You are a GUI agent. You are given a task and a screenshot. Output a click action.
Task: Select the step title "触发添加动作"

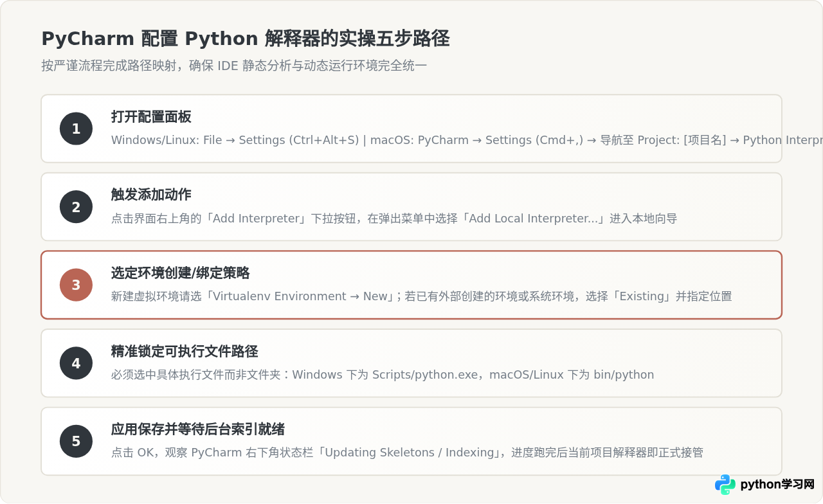point(151,195)
